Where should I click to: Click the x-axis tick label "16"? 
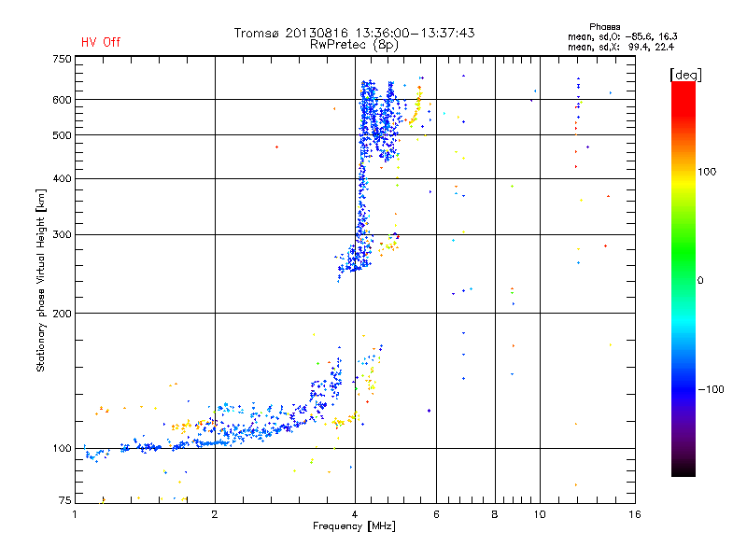pos(635,514)
